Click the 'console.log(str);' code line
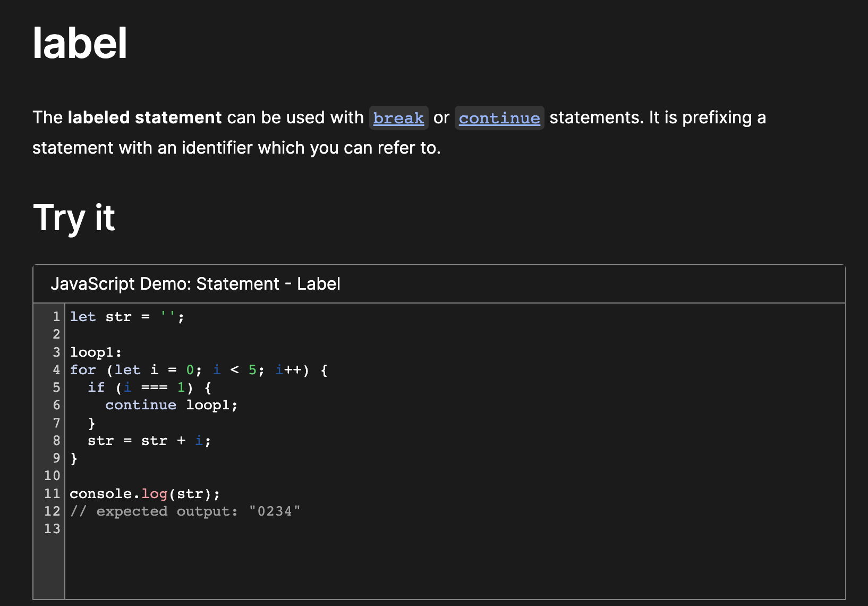 144,494
